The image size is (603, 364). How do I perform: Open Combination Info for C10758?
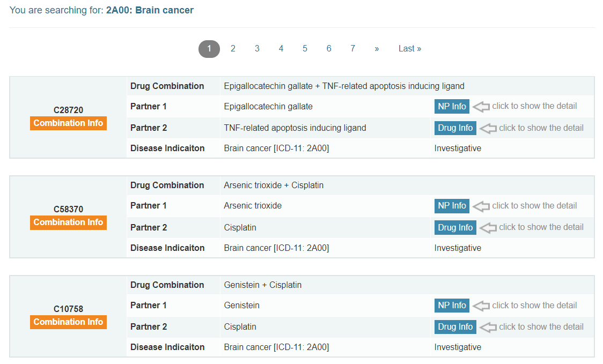pos(68,322)
